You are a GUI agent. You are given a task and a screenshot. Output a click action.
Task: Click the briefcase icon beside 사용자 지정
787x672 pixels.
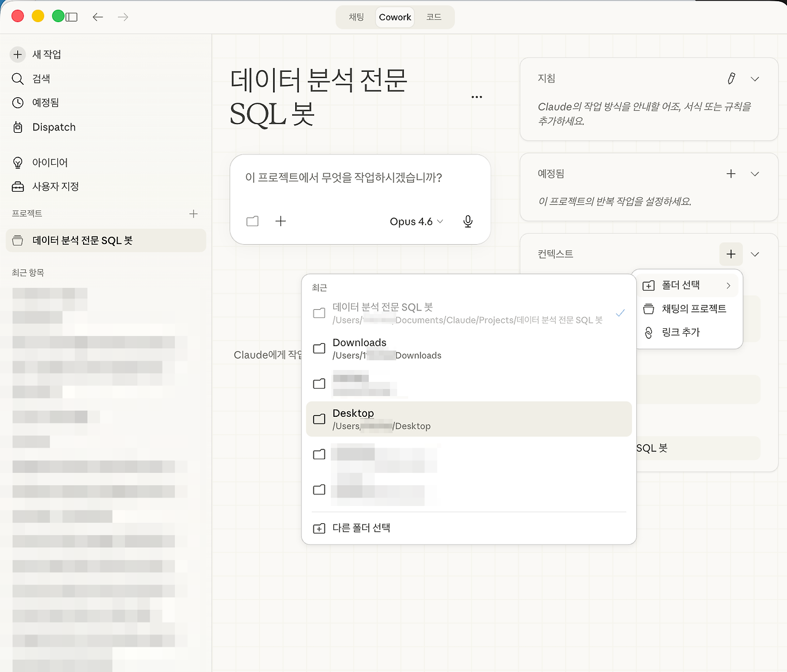click(18, 186)
